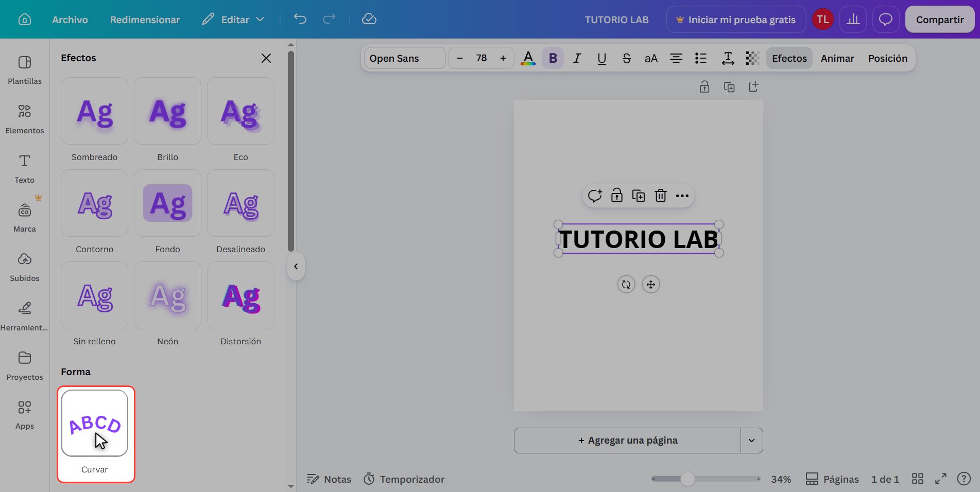
Task: Apply the Contorno text effect
Action: 94,203
